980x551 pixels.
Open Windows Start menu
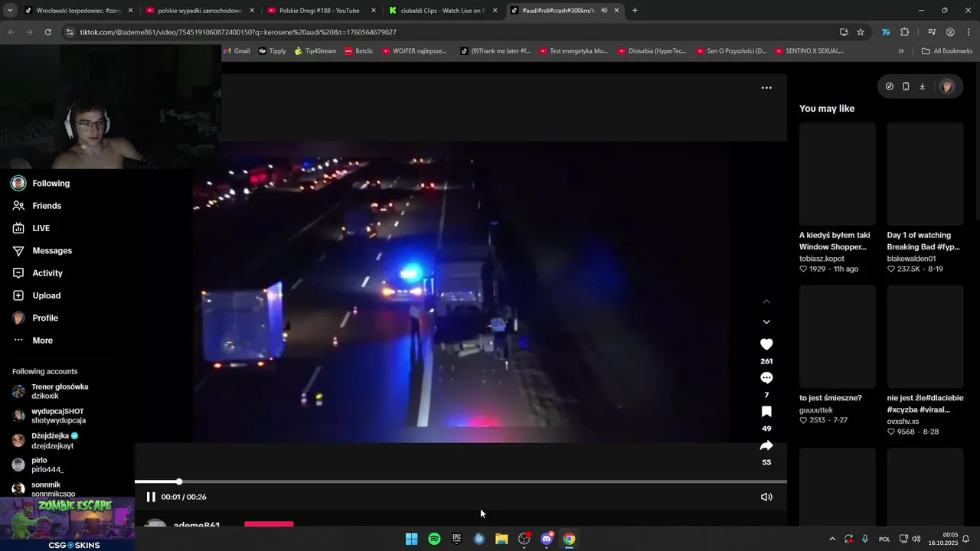click(x=412, y=539)
